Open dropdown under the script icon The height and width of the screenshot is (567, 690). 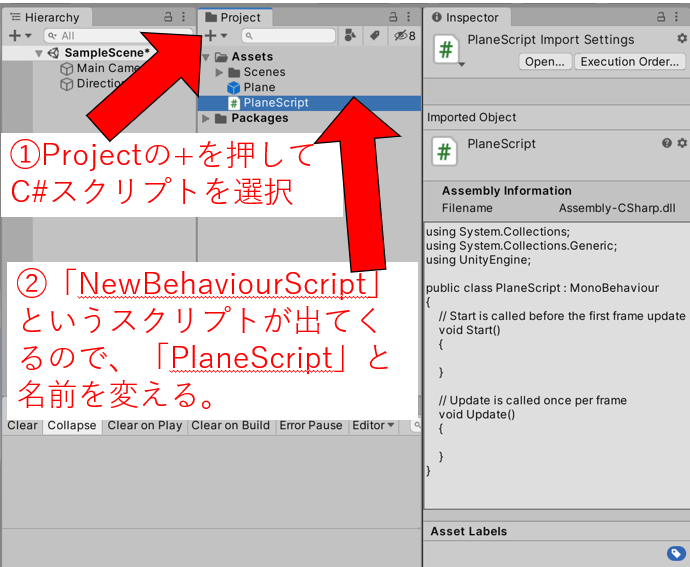click(462, 65)
